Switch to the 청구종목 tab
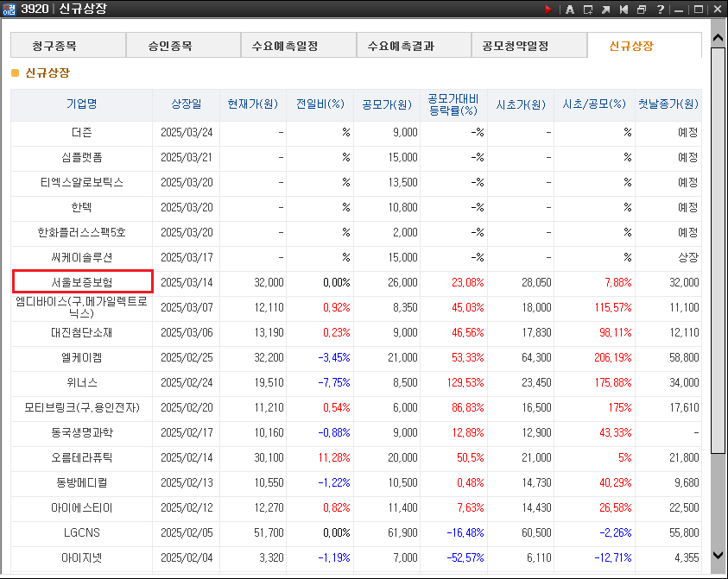 pyautogui.click(x=68, y=46)
